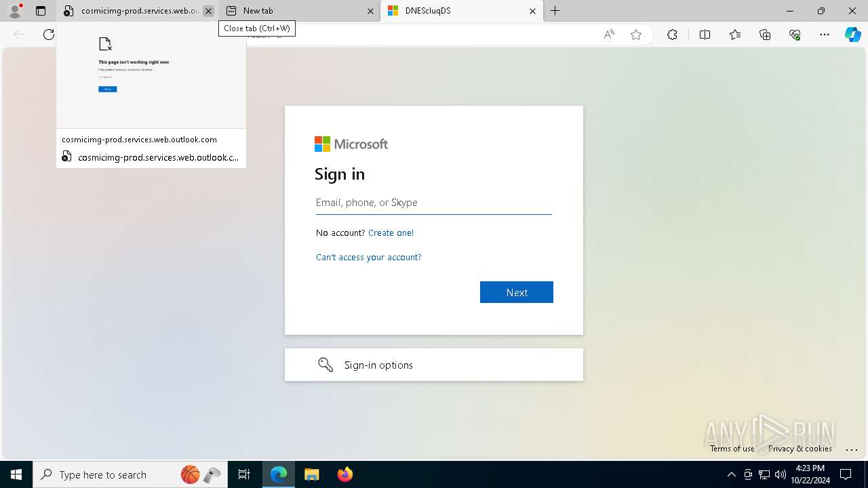Select the cosmicimg-prod entry in tab preview
This screenshot has width=868, height=488.
151,157
